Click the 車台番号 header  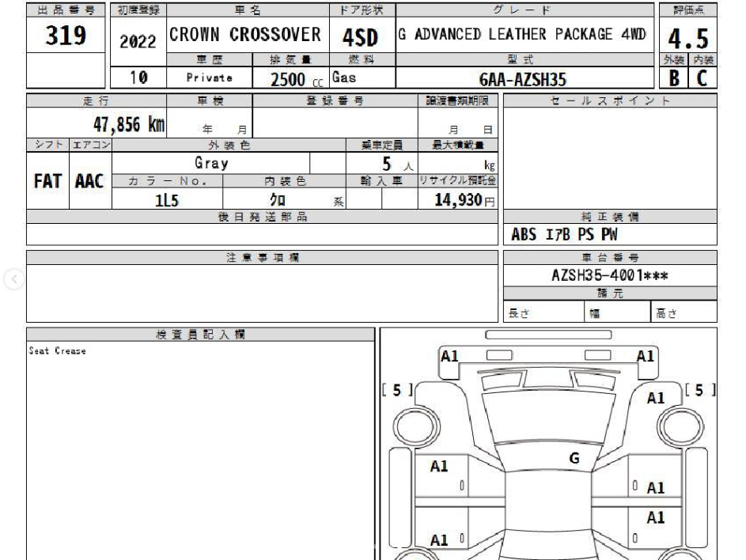[610, 257]
